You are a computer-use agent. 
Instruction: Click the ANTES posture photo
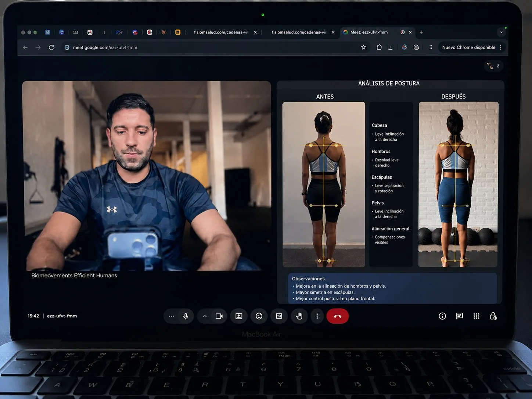click(x=324, y=184)
